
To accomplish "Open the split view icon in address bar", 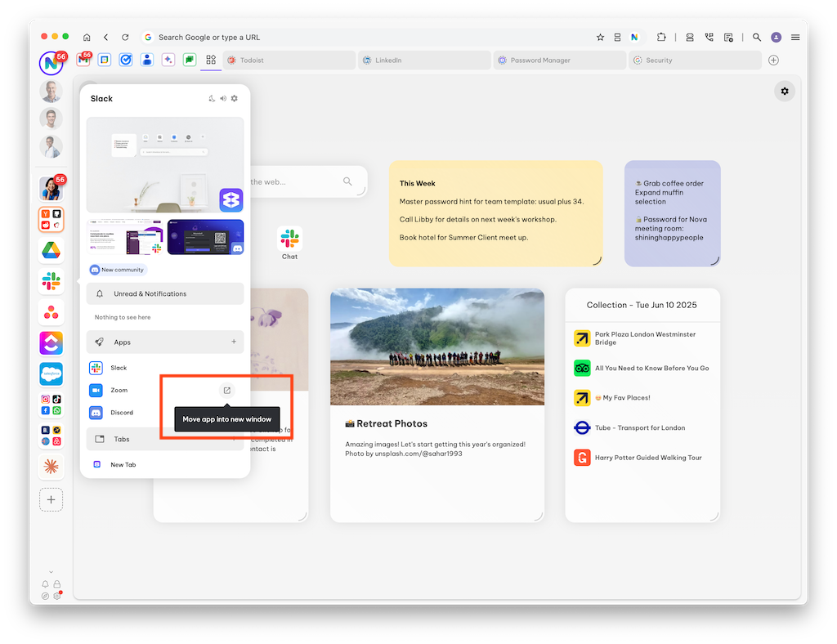I will click(x=617, y=38).
